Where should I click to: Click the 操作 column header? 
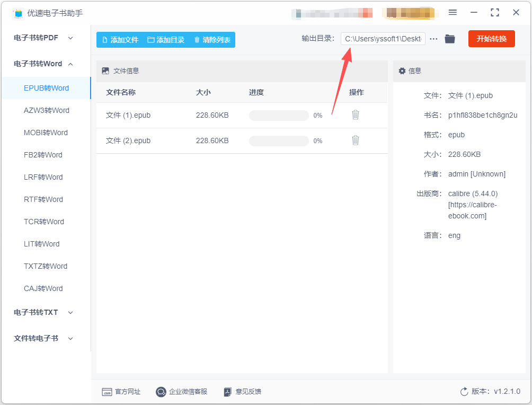click(x=356, y=92)
